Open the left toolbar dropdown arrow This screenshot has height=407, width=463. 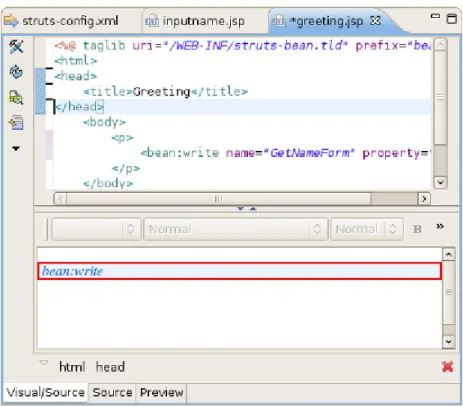point(16,148)
